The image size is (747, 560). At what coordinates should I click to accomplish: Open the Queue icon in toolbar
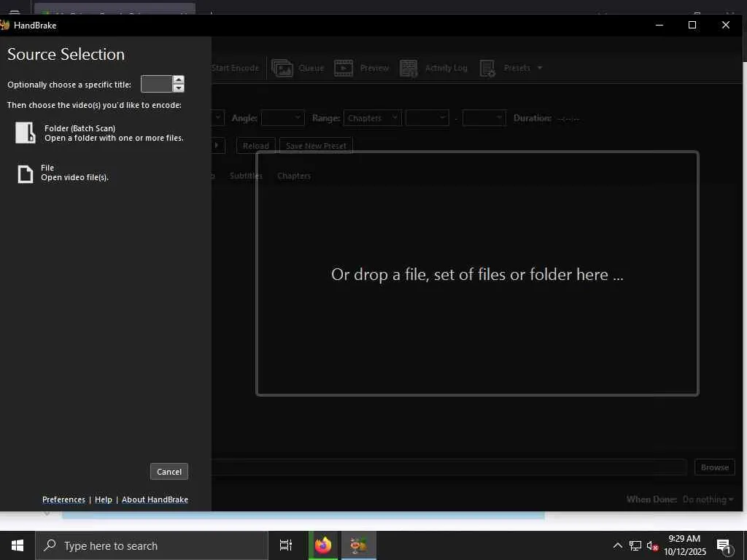pyautogui.click(x=282, y=68)
